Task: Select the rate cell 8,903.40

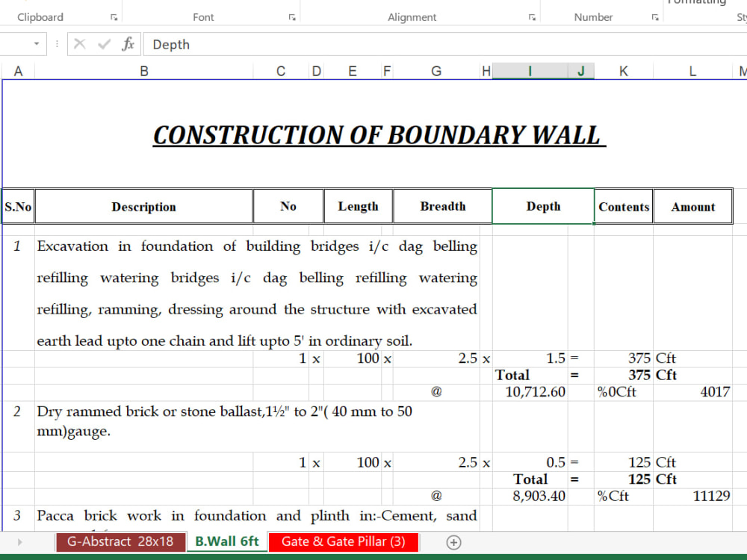Action: tap(530, 497)
